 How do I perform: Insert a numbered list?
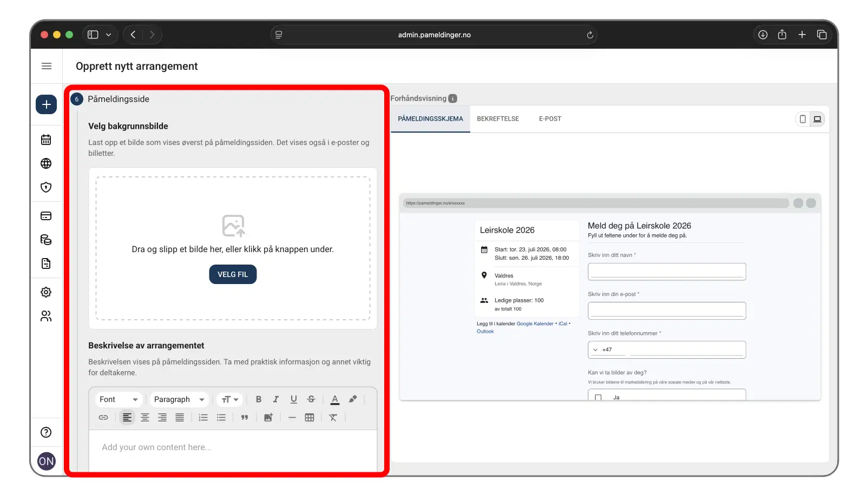coord(203,417)
